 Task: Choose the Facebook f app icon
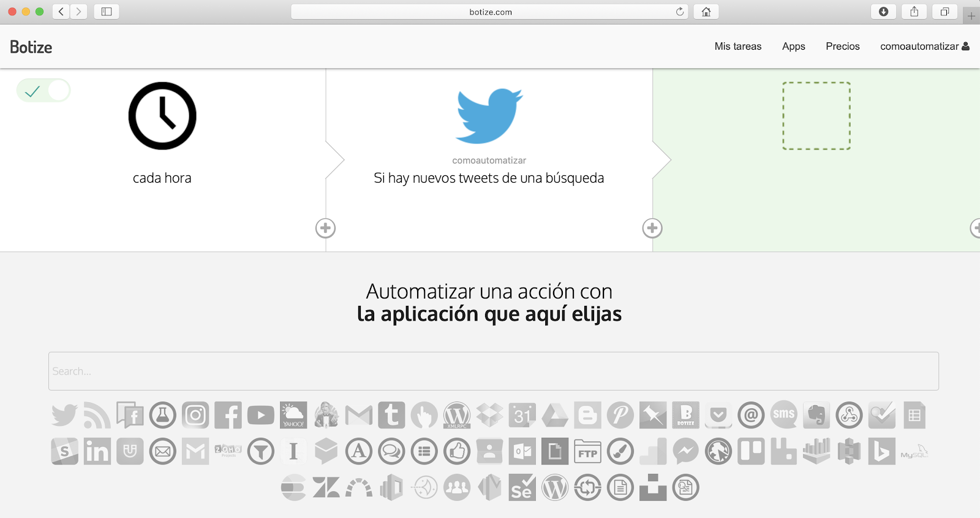(x=228, y=415)
